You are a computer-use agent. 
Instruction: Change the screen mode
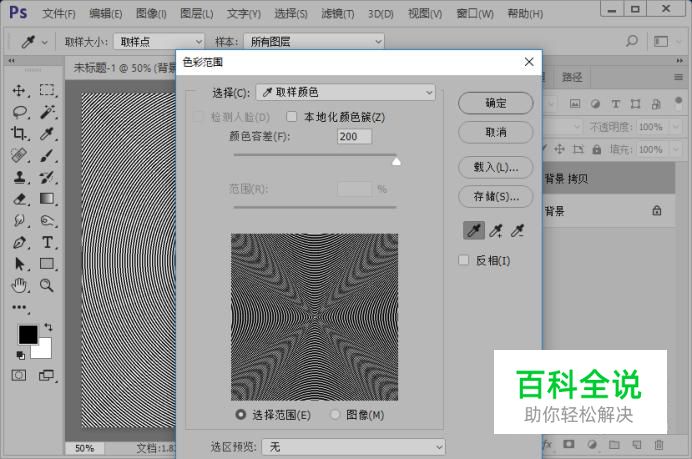(46, 376)
